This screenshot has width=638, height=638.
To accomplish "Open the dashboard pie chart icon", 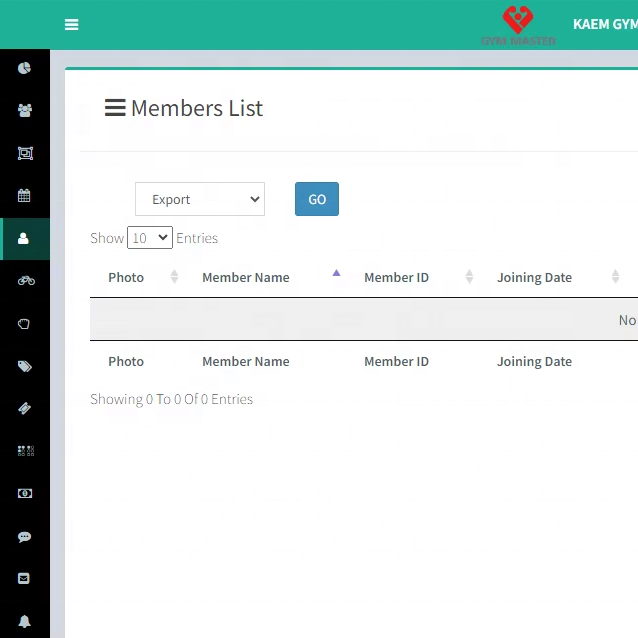I will point(25,68).
